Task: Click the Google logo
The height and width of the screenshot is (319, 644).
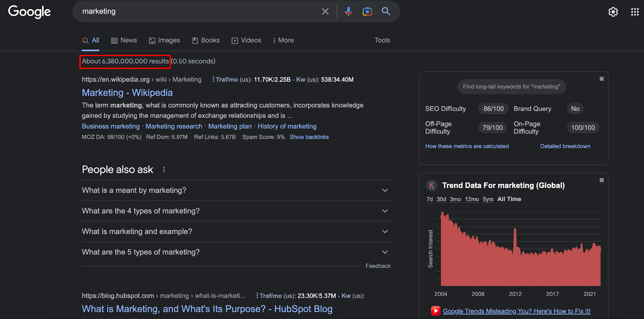Action: tap(29, 12)
